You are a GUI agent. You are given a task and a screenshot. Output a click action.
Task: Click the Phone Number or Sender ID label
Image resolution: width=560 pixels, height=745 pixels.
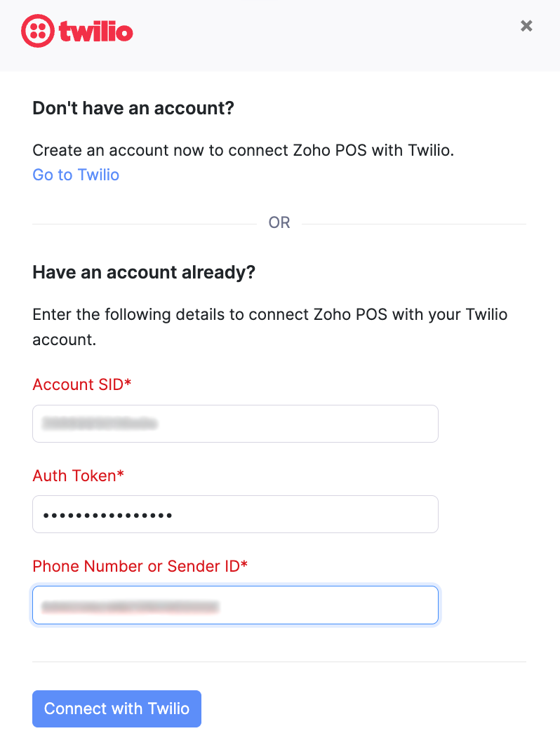pos(136,566)
